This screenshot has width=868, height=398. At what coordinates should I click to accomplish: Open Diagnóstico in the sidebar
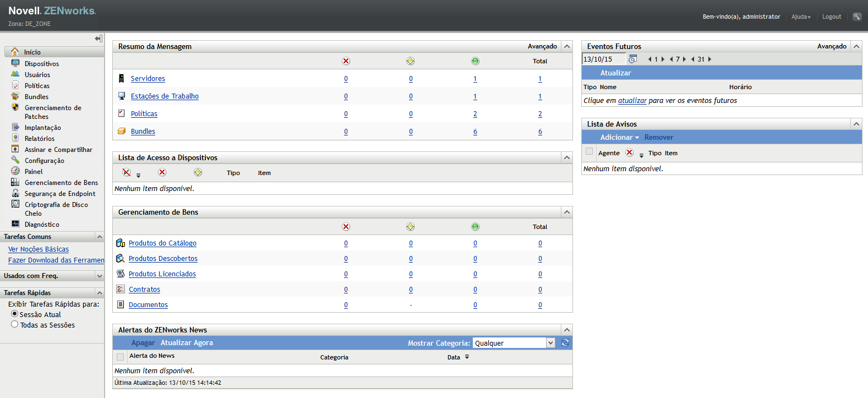42,225
